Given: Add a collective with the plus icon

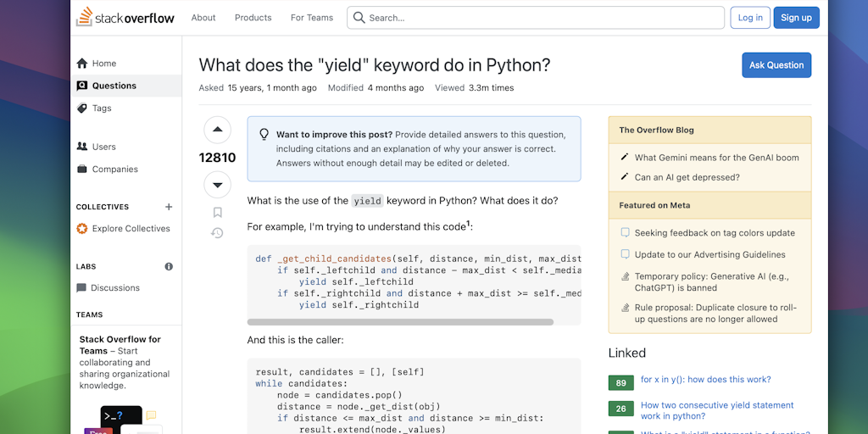Looking at the screenshot, I should coord(169,207).
